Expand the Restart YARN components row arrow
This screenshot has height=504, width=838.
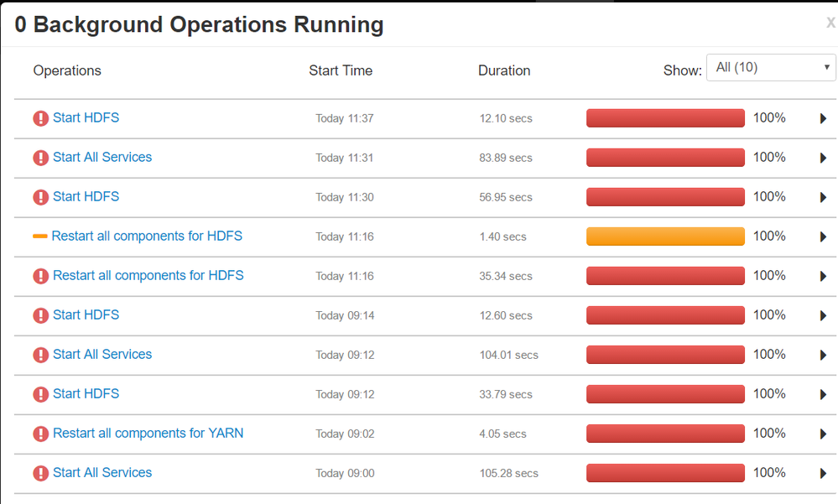click(824, 434)
